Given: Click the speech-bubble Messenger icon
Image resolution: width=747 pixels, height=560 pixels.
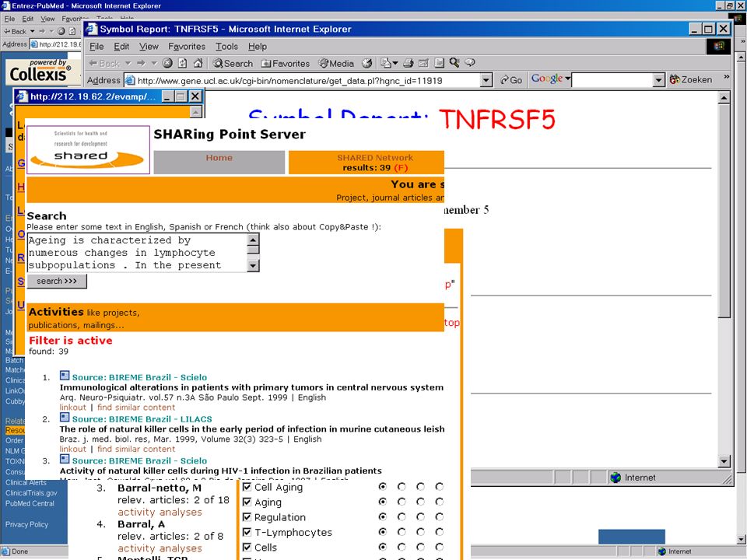Looking at the screenshot, I should (470, 63).
